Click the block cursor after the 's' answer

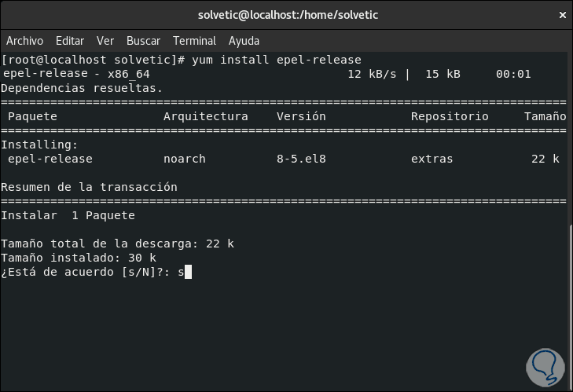click(189, 272)
